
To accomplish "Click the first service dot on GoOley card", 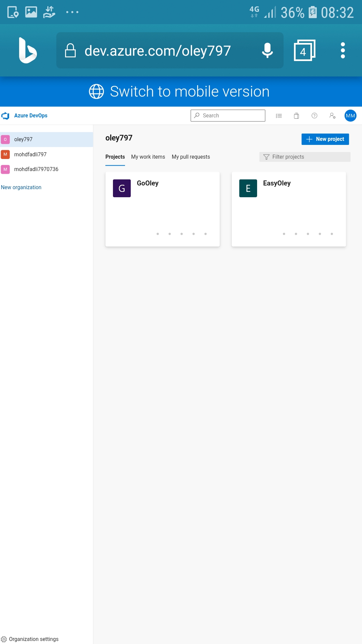I will 158,234.
